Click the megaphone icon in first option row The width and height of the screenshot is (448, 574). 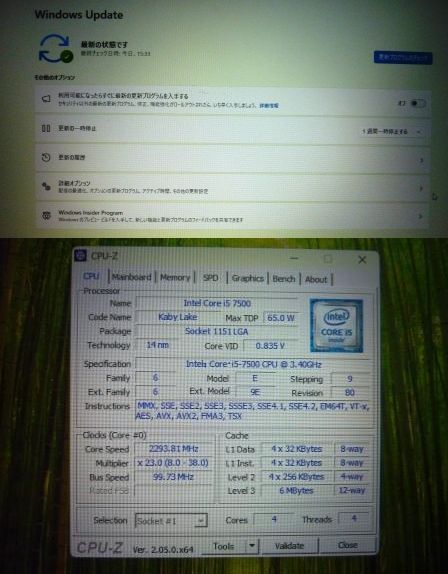point(46,99)
